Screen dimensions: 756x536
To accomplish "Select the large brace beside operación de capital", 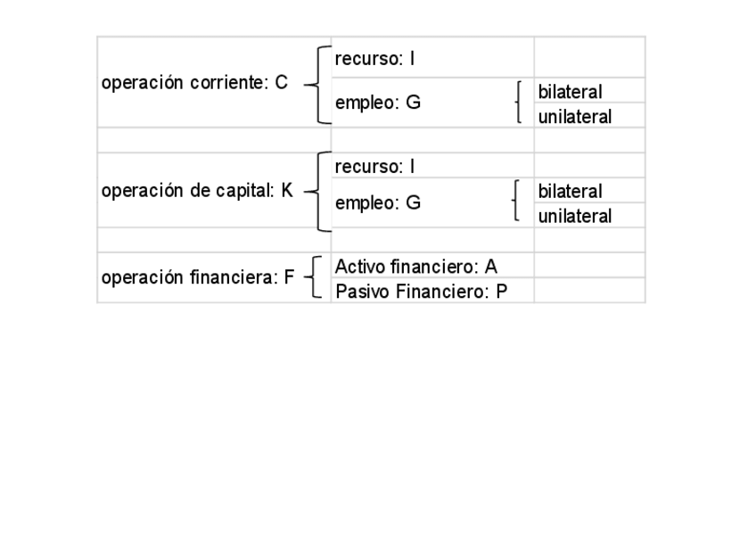I will pos(317,191).
